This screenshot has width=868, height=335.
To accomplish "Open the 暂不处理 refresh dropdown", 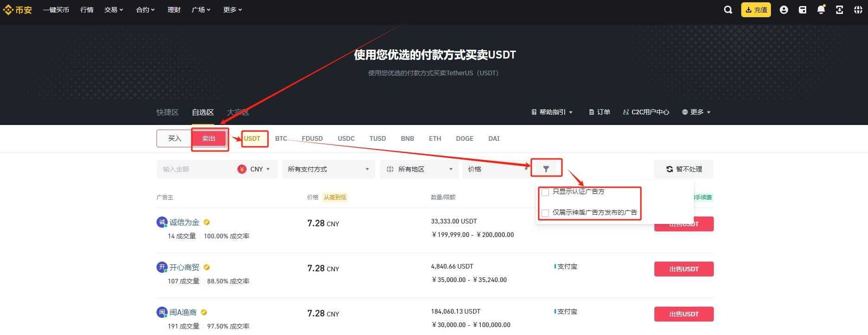I will tap(684, 169).
